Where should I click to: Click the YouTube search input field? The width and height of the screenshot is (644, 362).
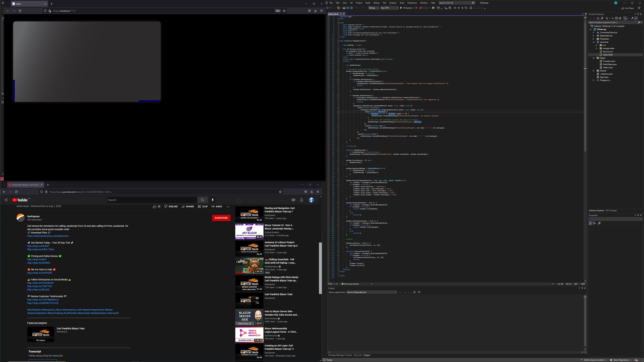pos(152,200)
